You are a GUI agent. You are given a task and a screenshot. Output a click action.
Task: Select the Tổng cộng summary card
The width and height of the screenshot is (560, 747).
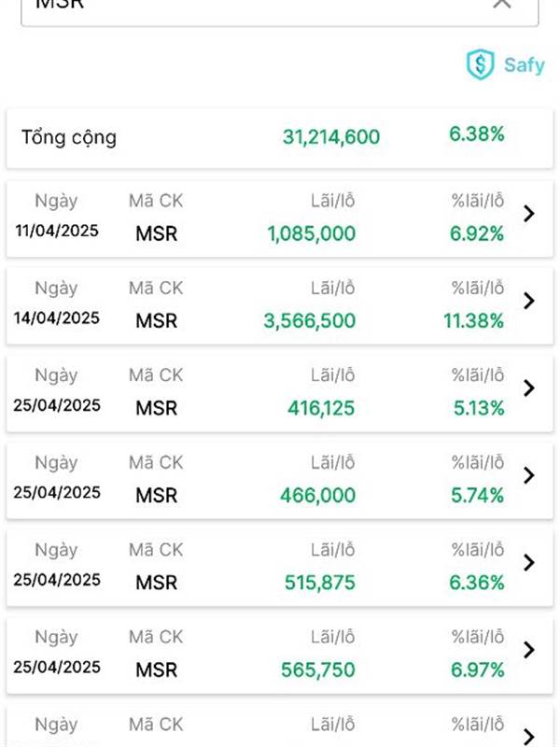pyautogui.click(x=280, y=138)
